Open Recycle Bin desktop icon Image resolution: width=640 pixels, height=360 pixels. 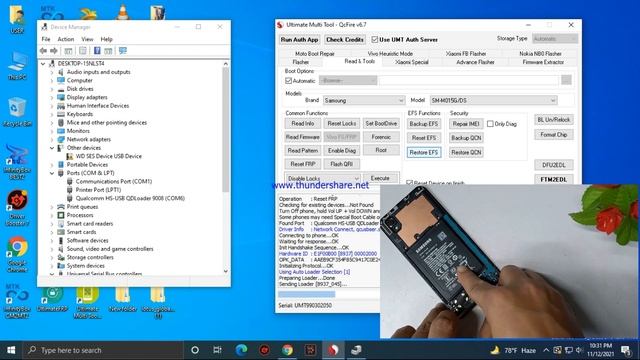(17, 112)
